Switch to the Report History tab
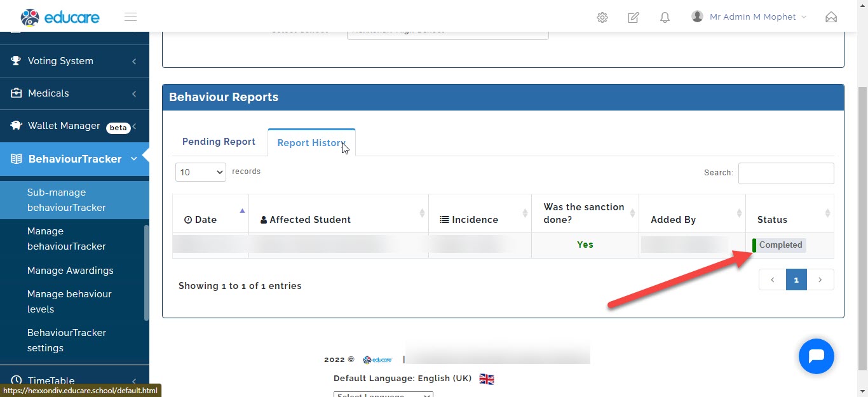Viewport: 868px width, 397px height. tap(311, 142)
